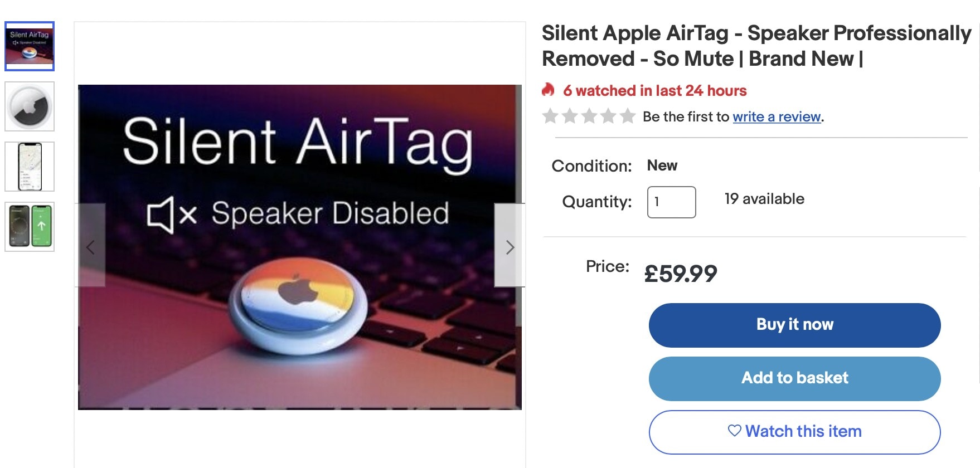This screenshot has height=468, width=980.
Task: Click the second rating star
Action: tap(570, 116)
